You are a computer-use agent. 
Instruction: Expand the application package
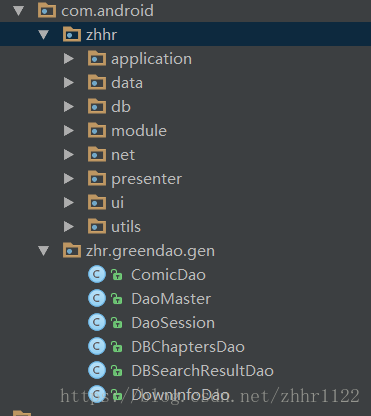(x=69, y=59)
